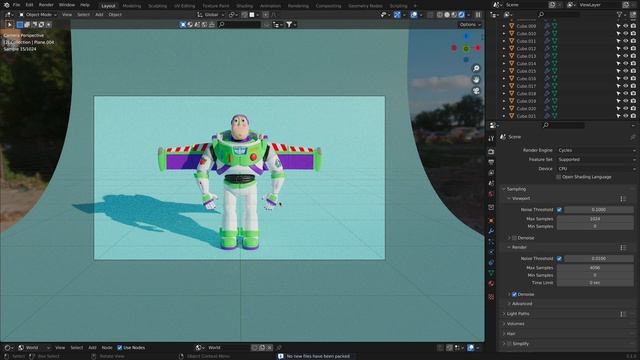The height and width of the screenshot is (360, 640).
Task: Disable Cube.013 in renders camera icon
Action: pyautogui.click(x=633, y=56)
